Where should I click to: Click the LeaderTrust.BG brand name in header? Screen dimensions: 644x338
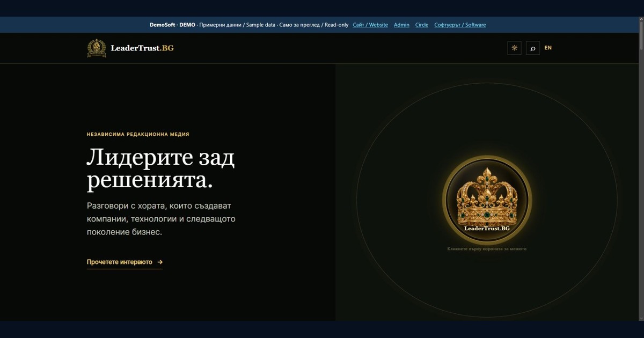(x=142, y=48)
